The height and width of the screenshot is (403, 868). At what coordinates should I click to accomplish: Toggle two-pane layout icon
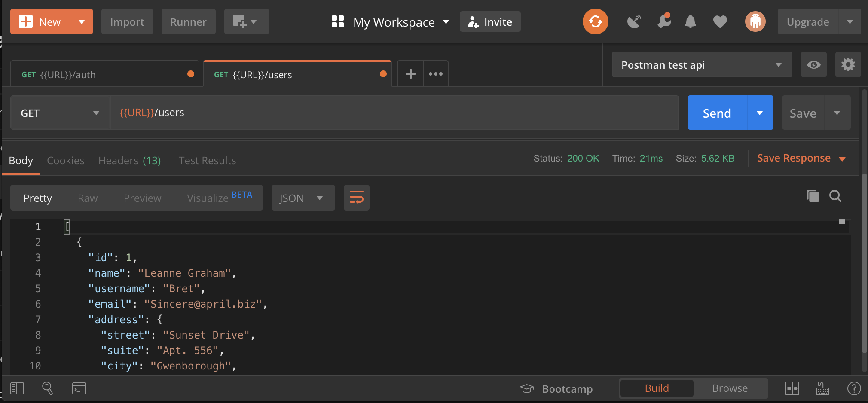792,388
